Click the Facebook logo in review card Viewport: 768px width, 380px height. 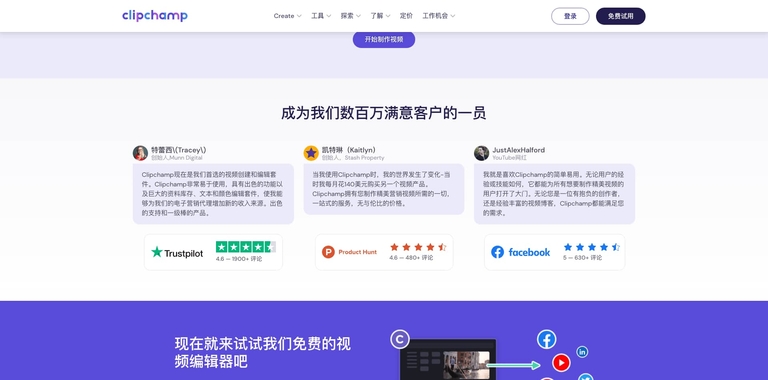coord(498,252)
